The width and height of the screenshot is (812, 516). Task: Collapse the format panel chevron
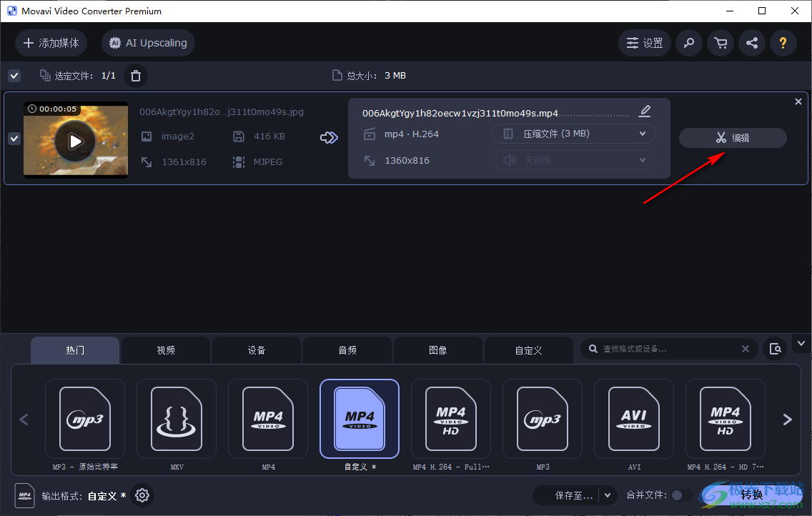(801, 343)
